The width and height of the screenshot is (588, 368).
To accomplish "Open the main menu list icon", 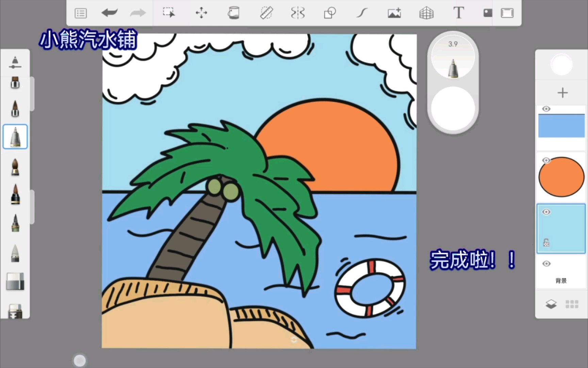I will [81, 13].
